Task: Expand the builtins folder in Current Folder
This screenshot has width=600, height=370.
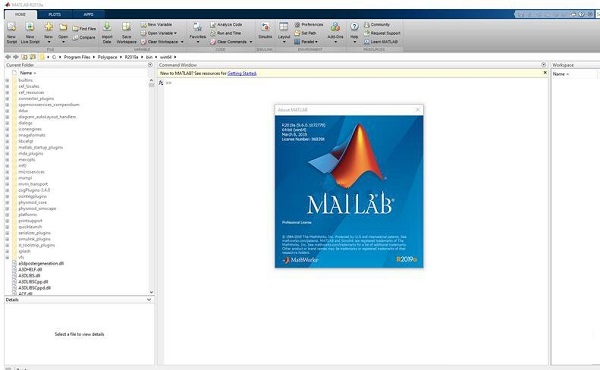Action: [x=7, y=80]
